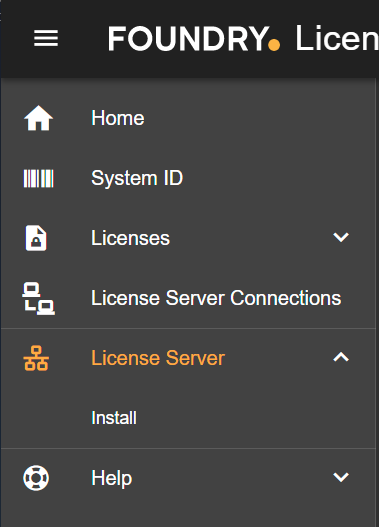
Task: Select the Licenses menu item
Action: click(130, 238)
